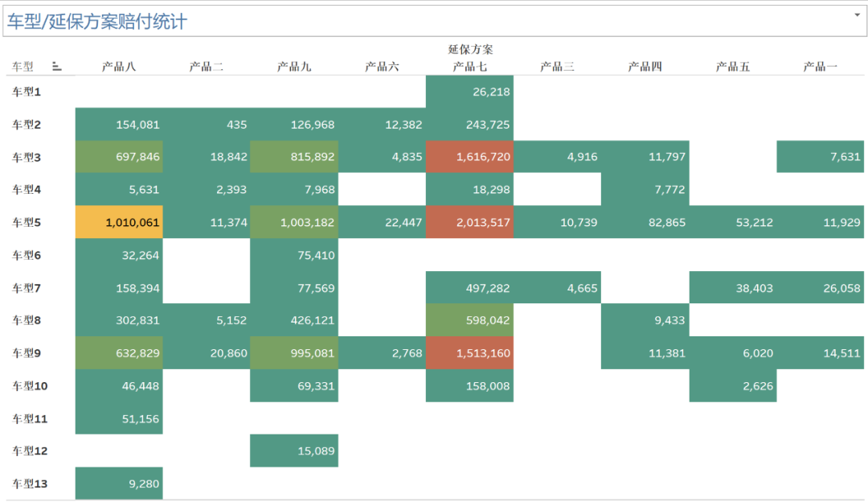
Task: Click the orange 1,010,061 cell
Action: [119, 222]
